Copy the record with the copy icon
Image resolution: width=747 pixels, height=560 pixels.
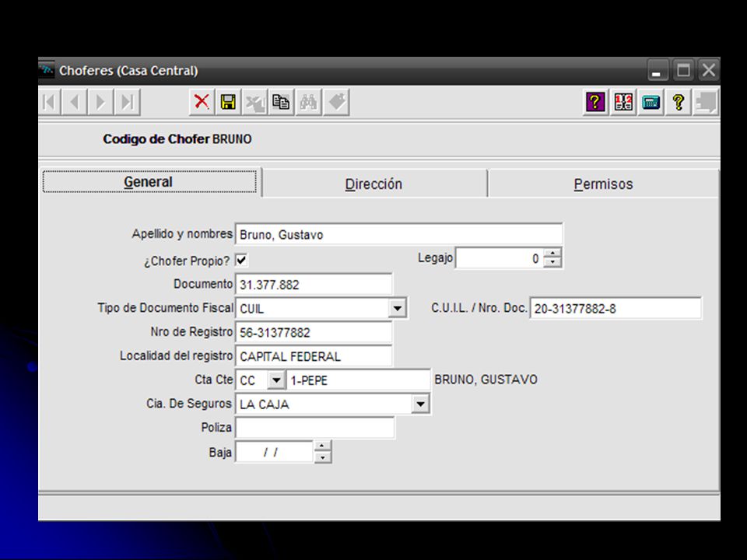[281, 102]
